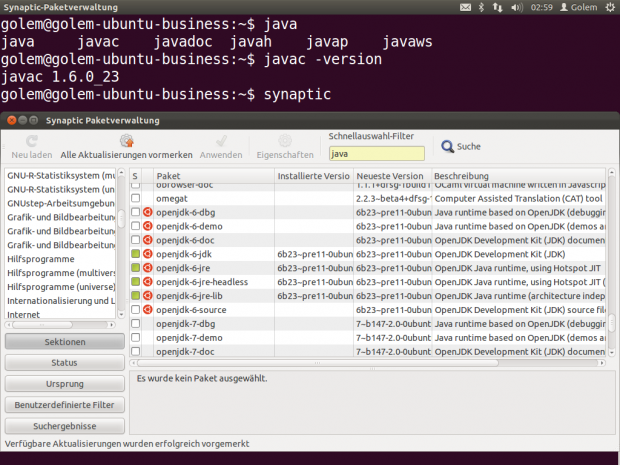Viewport: 620px width, 465px height.
Task: Select Hilfsprogramme (universe) section
Action: coord(61,287)
